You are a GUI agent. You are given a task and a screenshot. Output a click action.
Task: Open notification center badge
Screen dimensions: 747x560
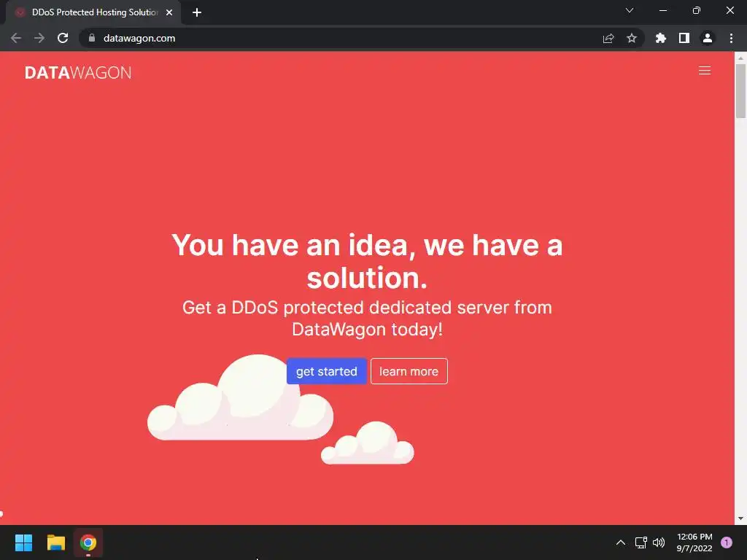[x=727, y=542]
